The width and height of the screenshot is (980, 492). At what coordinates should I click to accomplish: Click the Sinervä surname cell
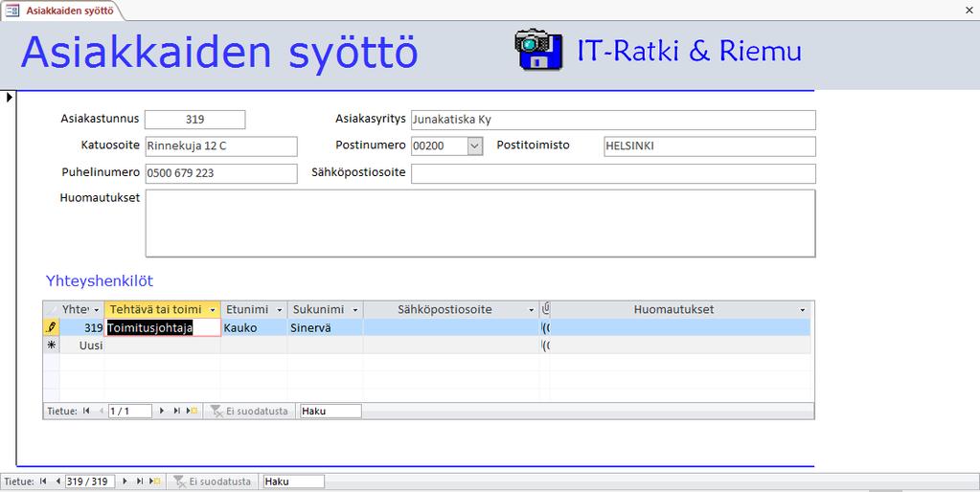click(326, 327)
